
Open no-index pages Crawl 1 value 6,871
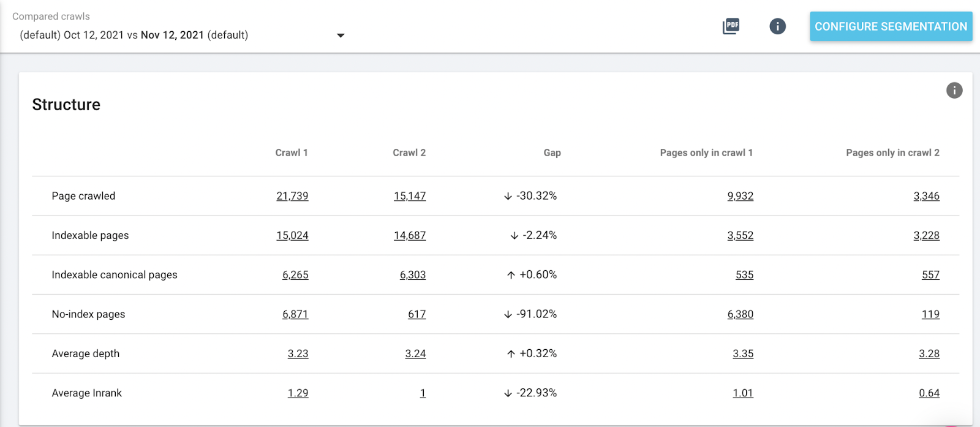pyautogui.click(x=295, y=314)
